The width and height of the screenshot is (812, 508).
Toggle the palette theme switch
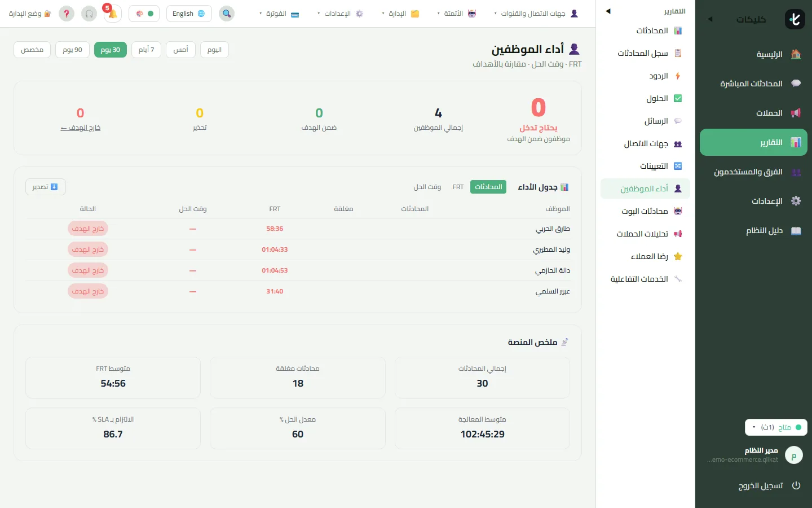pos(144,14)
